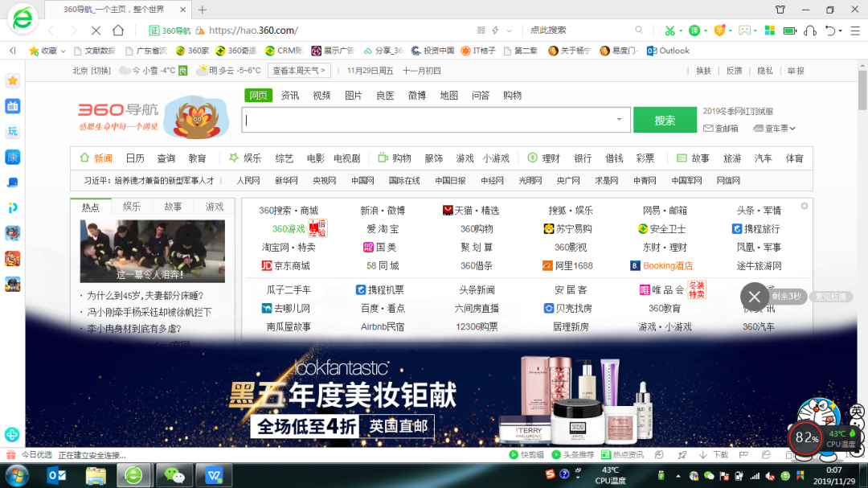Close the lookfantastic ad overlay
Image resolution: width=868 pixels, height=488 pixels.
(x=754, y=297)
